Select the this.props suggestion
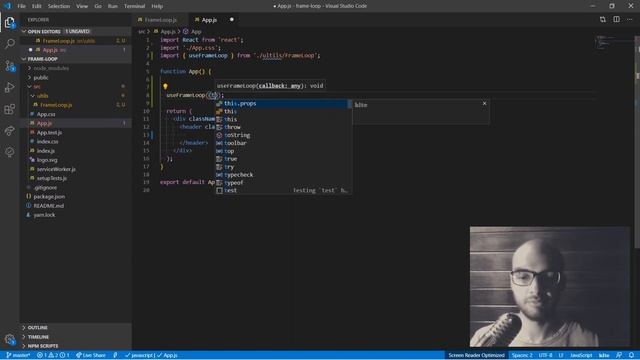This screenshot has width=640, height=360. click(283, 104)
